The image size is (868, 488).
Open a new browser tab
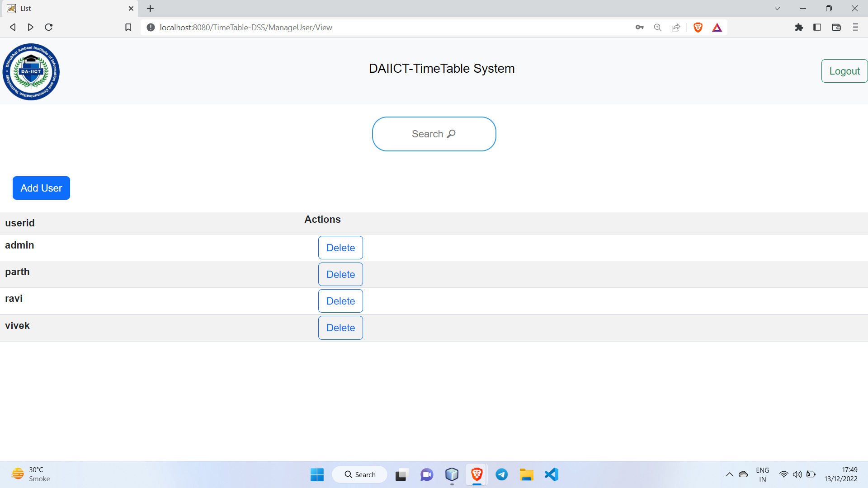coord(151,9)
